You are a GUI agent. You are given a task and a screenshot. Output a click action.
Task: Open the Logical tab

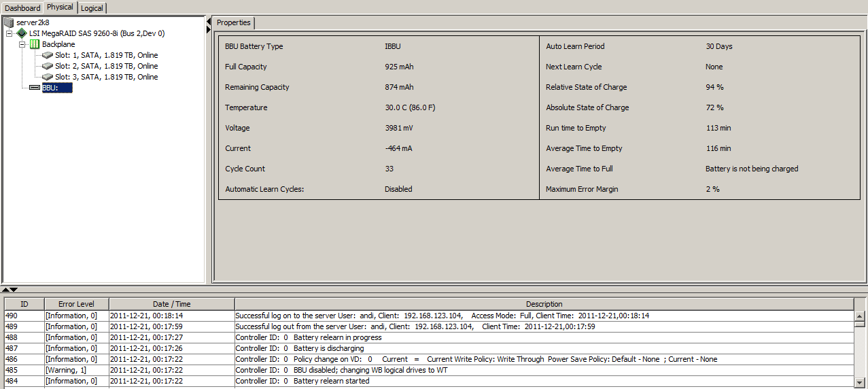92,8
